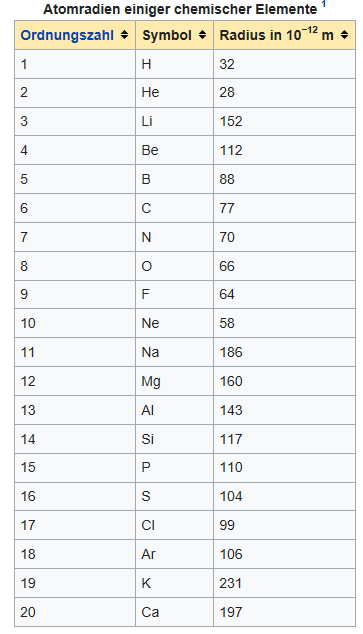This screenshot has width=363, height=634.
Task: Select the radius value 152 for Li
Action: pyautogui.click(x=285, y=121)
